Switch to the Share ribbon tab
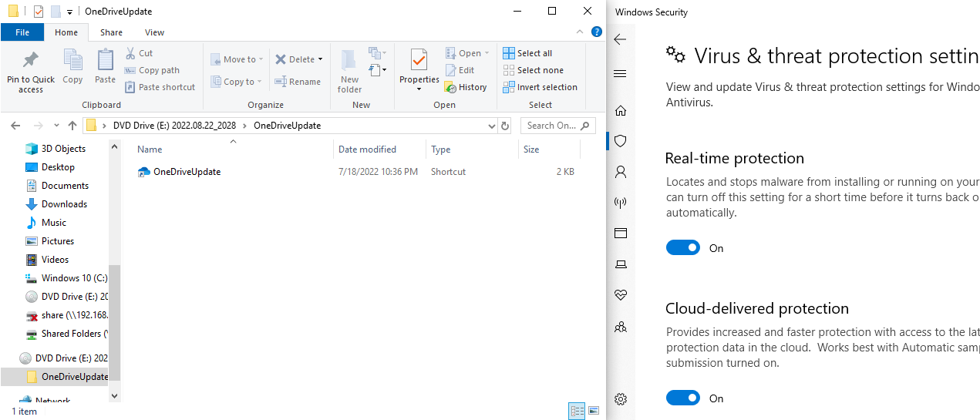980x420 pixels. pos(111,32)
